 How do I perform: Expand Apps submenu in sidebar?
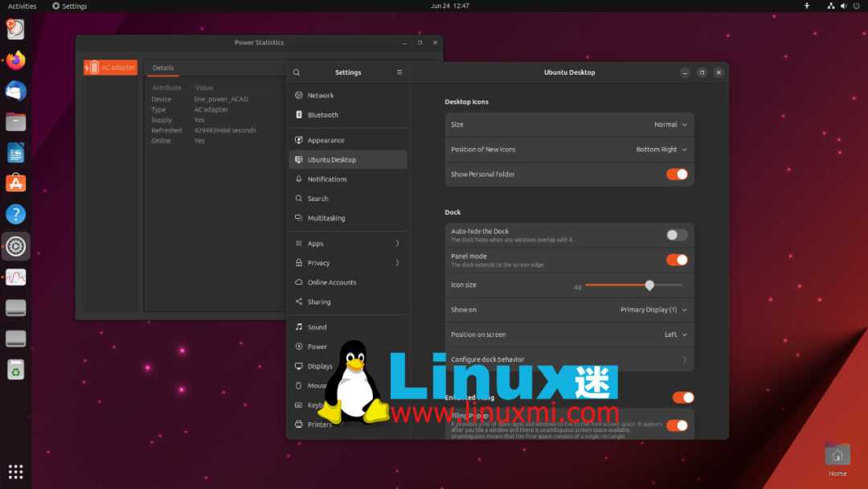pos(348,244)
